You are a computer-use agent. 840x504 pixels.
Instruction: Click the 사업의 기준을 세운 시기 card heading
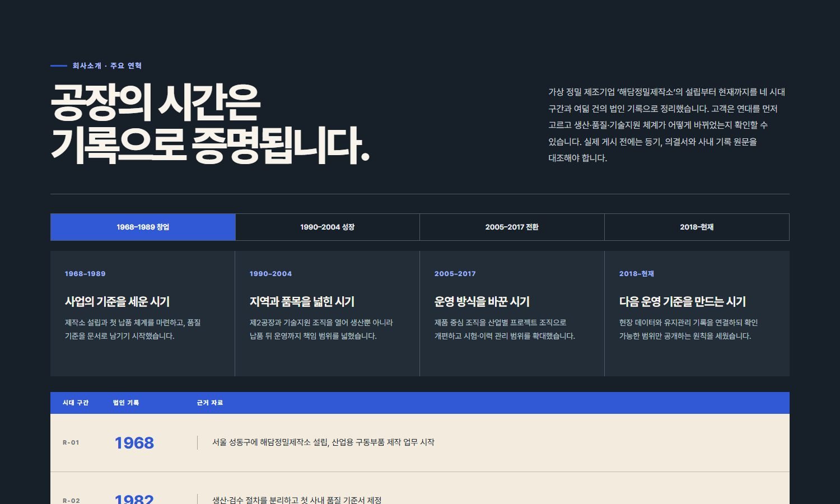117,301
